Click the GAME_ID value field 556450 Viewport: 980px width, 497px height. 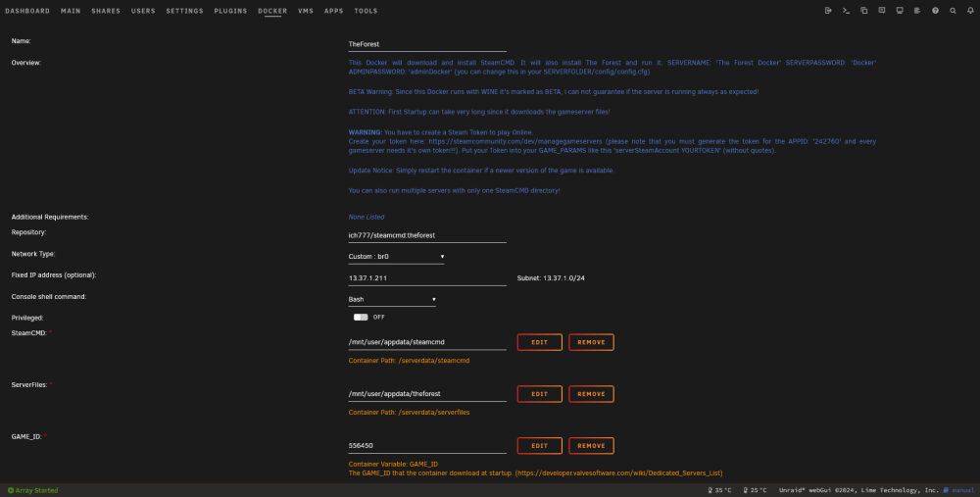(x=427, y=446)
